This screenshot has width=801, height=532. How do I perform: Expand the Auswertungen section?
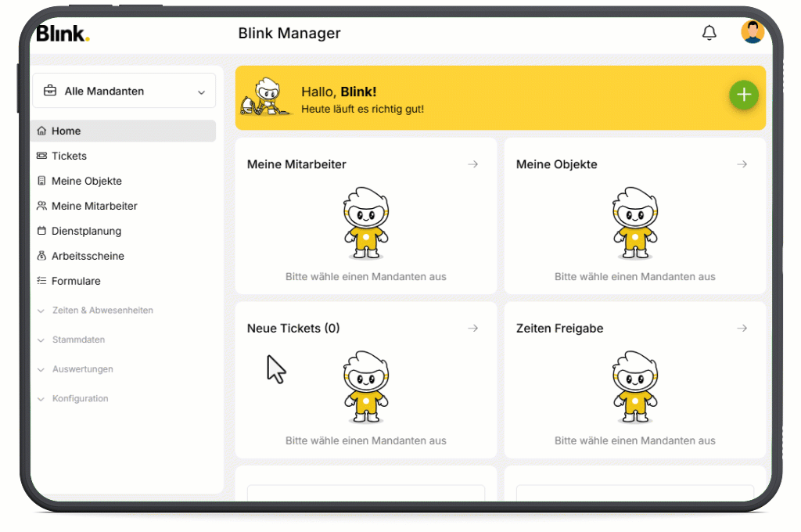[x=75, y=369]
